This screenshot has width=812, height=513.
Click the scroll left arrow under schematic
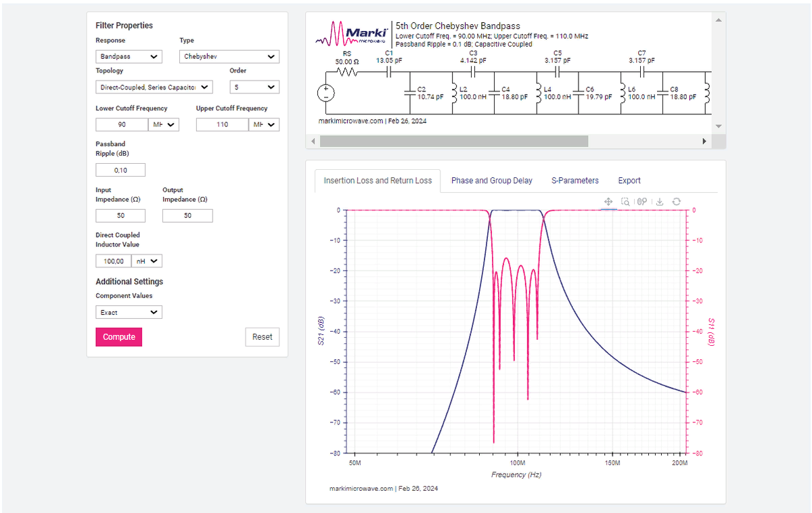[x=313, y=141]
